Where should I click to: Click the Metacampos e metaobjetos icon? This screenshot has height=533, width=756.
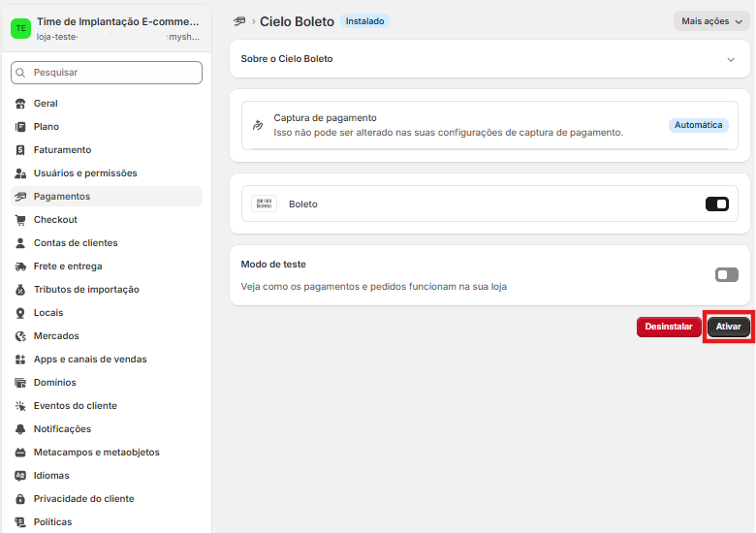(x=20, y=452)
